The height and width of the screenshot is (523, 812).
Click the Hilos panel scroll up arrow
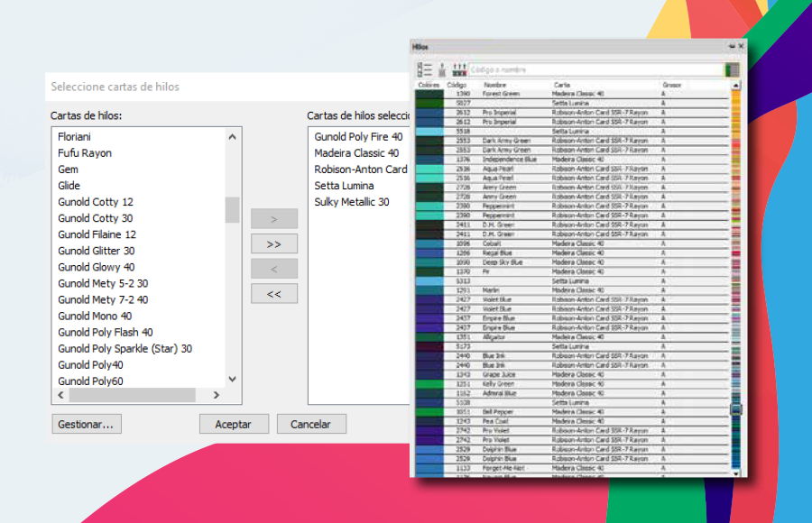(736, 85)
